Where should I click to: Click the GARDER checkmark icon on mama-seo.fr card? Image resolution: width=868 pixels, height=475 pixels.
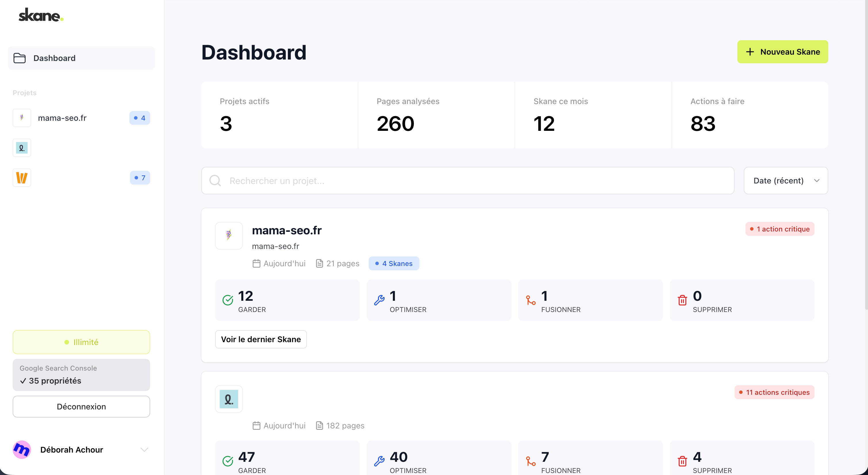(x=228, y=301)
